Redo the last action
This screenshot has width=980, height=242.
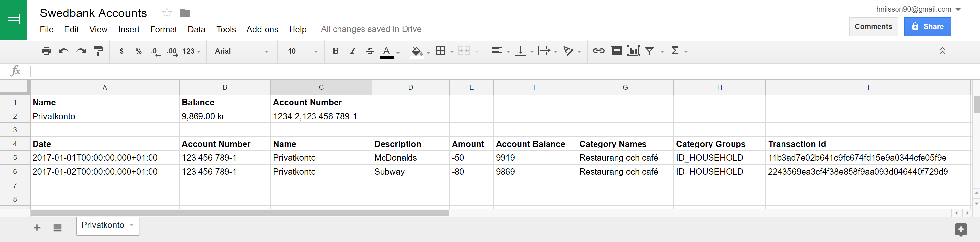[x=81, y=51]
